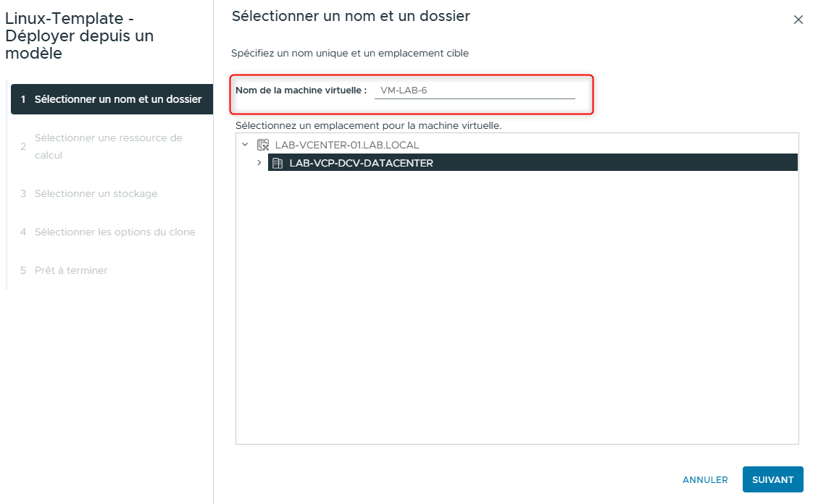The width and height of the screenshot is (813, 504).
Task: Click the datacenter icon beside LAB-VCP-DCV-DATACENTER
Action: [x=277, y=162]
